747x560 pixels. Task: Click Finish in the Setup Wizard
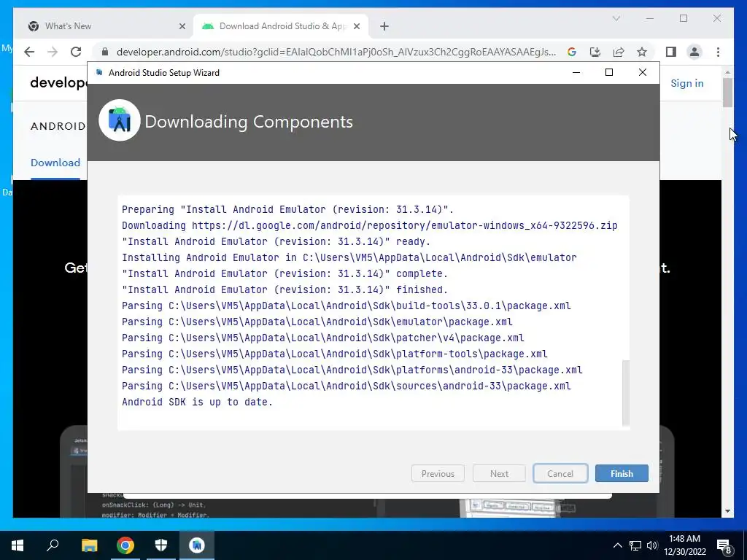622,473
